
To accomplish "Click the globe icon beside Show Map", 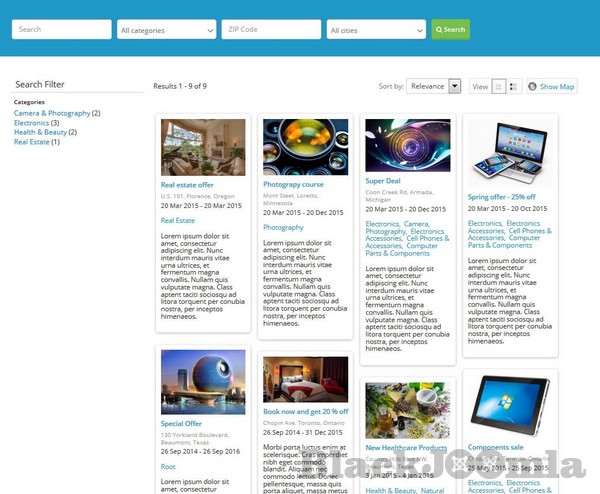I will [533, 87].
